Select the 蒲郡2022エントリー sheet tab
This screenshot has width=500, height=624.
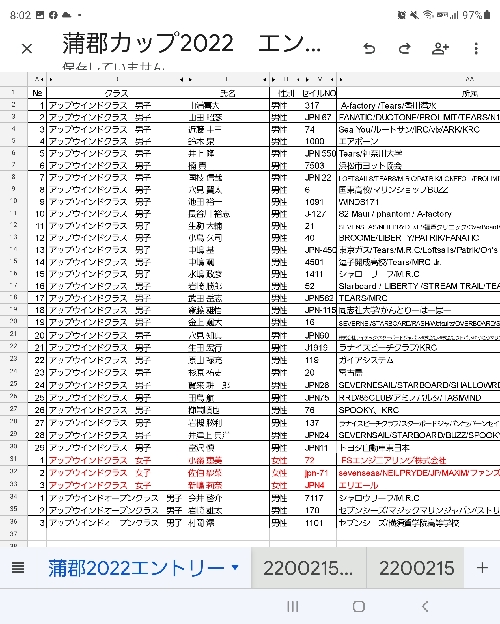(x=136, y=568)
